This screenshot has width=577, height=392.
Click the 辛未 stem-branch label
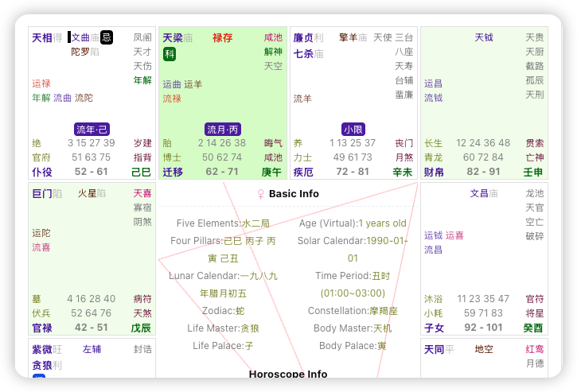pos(403,172)
